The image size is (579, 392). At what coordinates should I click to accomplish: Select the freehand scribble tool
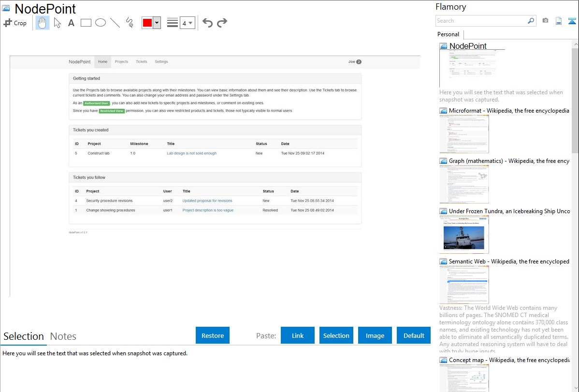click(x=130, y=23)
